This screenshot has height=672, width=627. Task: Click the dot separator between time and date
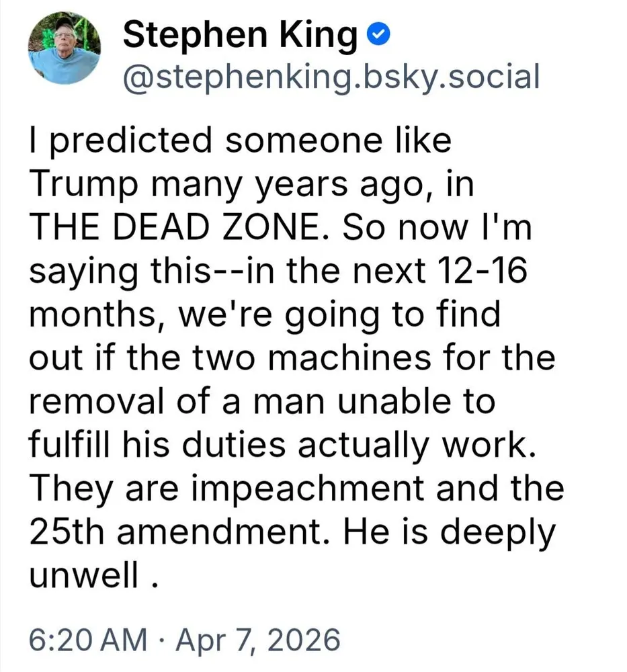coord(162,640)
